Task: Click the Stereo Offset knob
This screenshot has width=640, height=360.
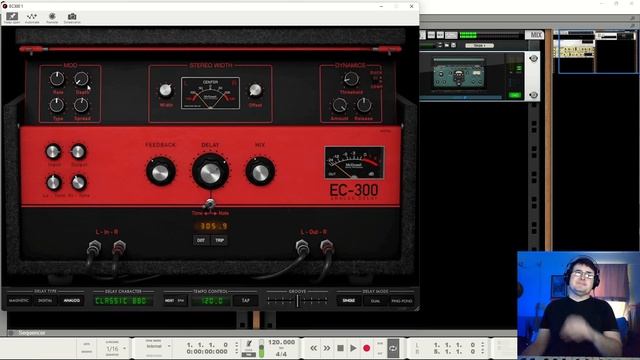Action: coord(256,90)
